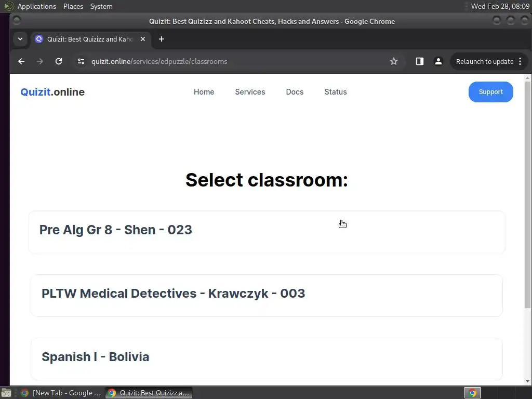Open the System menu
Screen dimensions: 532x399
(101, 6)
